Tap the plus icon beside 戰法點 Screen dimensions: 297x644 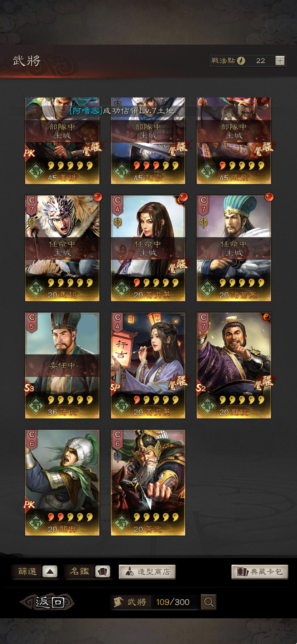pyautogui.click(x=280, y=61)
